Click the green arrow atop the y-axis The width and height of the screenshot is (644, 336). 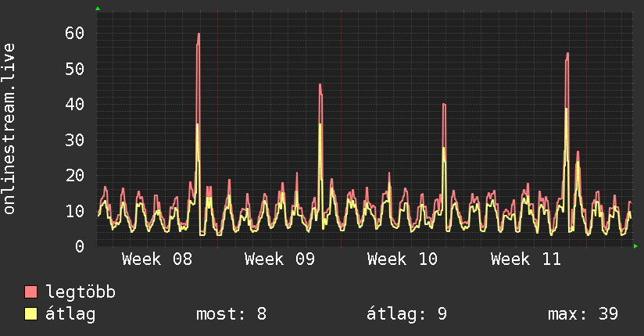point(98,9)
